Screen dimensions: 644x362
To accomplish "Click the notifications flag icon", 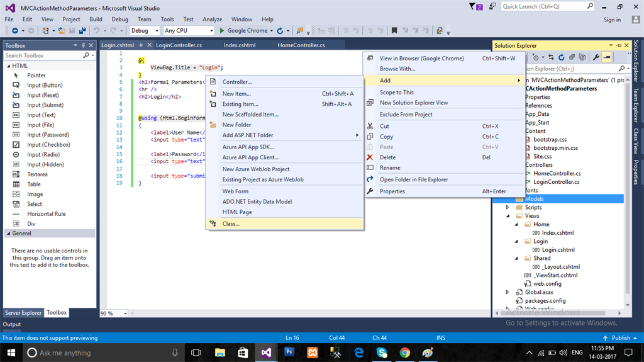I will point(474,6).
